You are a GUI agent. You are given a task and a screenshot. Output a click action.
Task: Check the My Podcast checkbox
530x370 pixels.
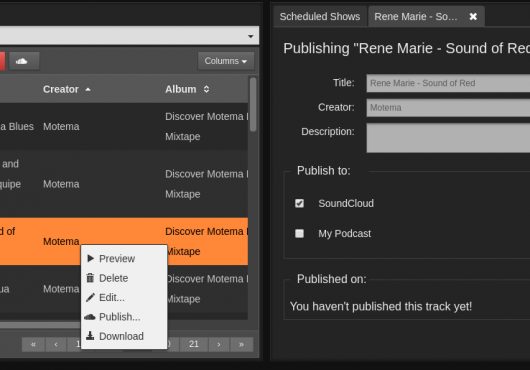tap(299, 233)
